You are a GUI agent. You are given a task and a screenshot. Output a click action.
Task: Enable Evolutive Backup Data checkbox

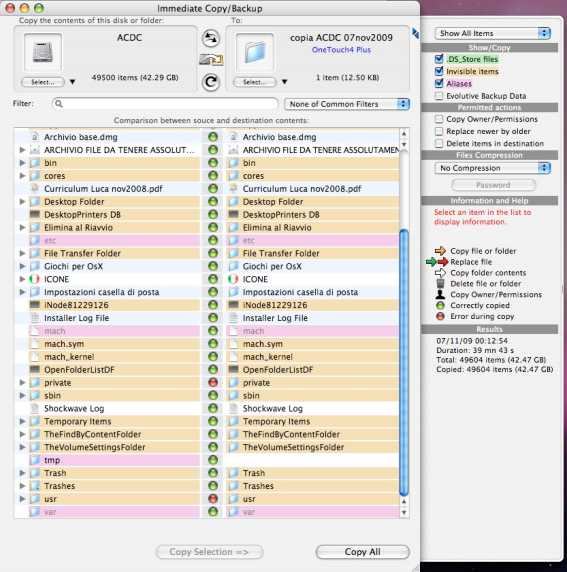tap(439, 96)
